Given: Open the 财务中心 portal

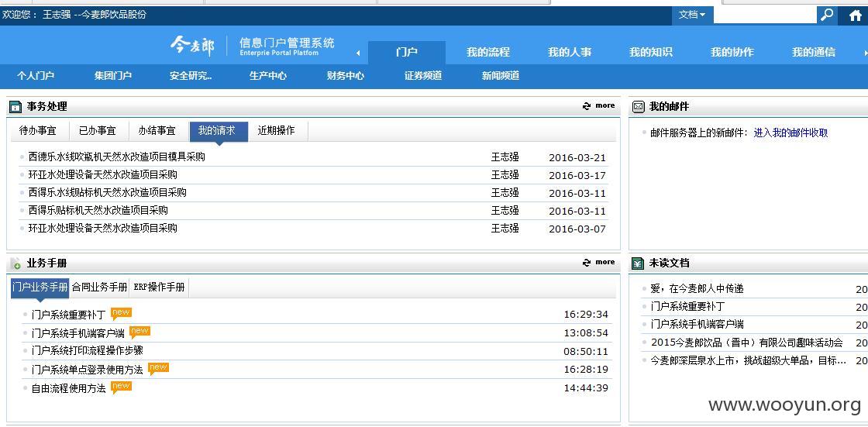Looking at the screenshot, I should (x=346, y=76).
